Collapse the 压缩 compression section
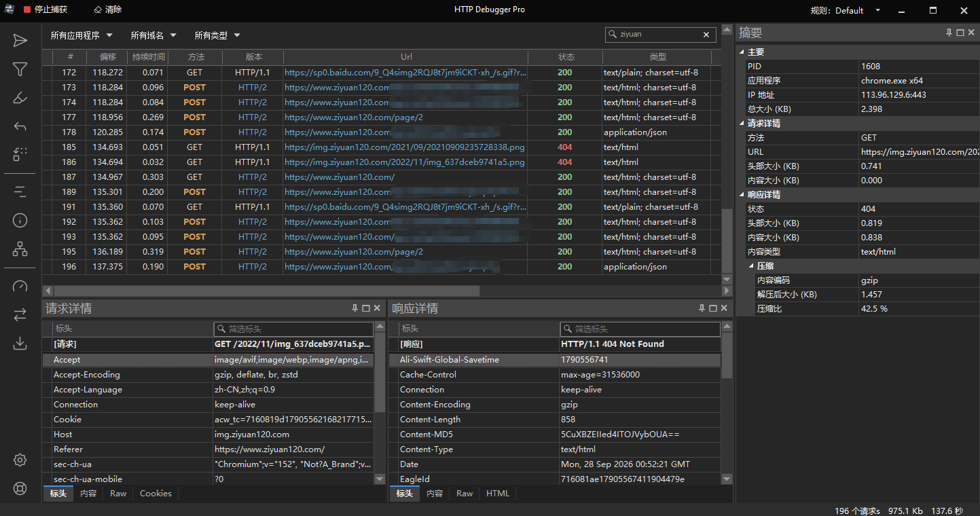Screen dimensions: 980x516 pos(751,266)
